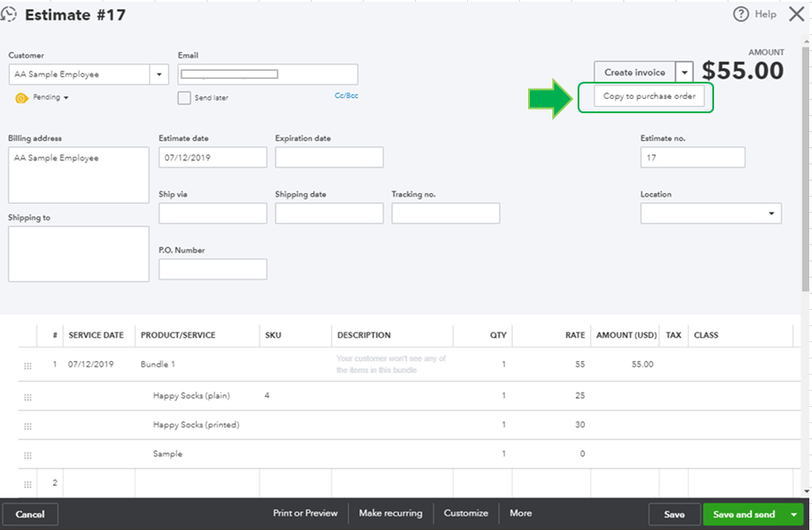The height and width of the screenshot is (530, 812).
Task: Click drag handle for Sample row
Action: [28, 455]
